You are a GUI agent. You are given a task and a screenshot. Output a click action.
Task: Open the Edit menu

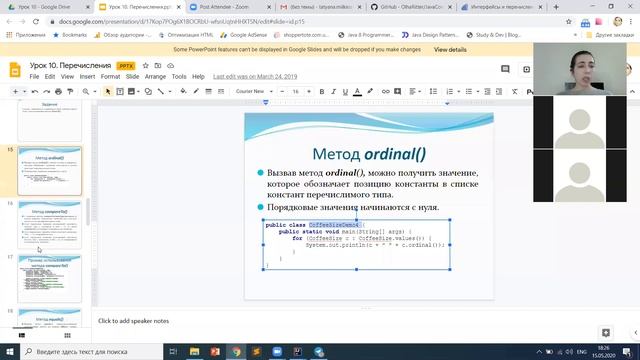click(50, 77)
